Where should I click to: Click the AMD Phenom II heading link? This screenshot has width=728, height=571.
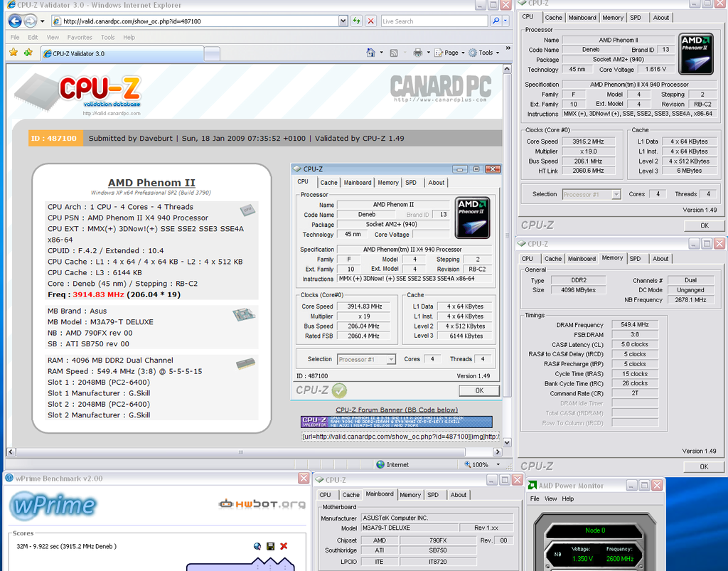pos(151,183)
